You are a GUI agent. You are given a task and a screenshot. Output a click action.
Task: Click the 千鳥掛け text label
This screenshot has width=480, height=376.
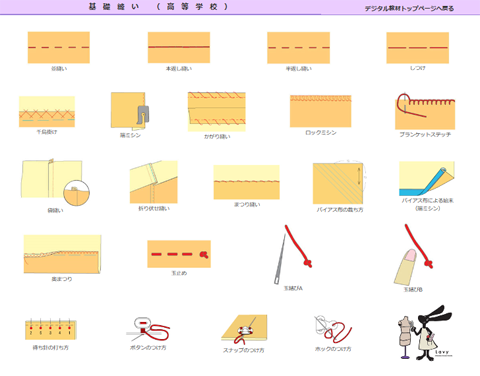pyautogui.click(x=47, y=132)
